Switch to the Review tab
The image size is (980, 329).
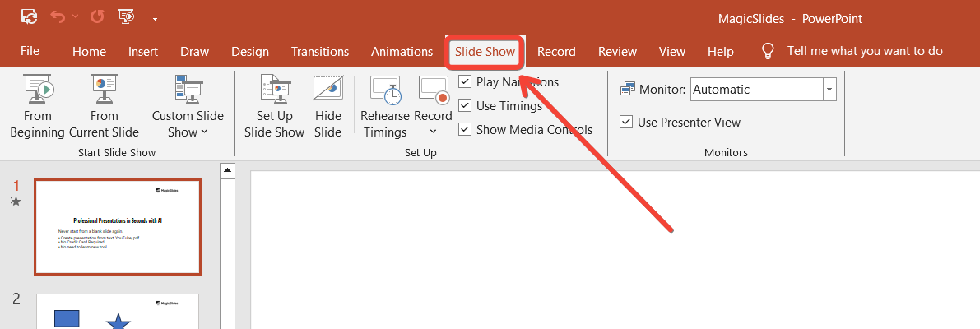617,52
